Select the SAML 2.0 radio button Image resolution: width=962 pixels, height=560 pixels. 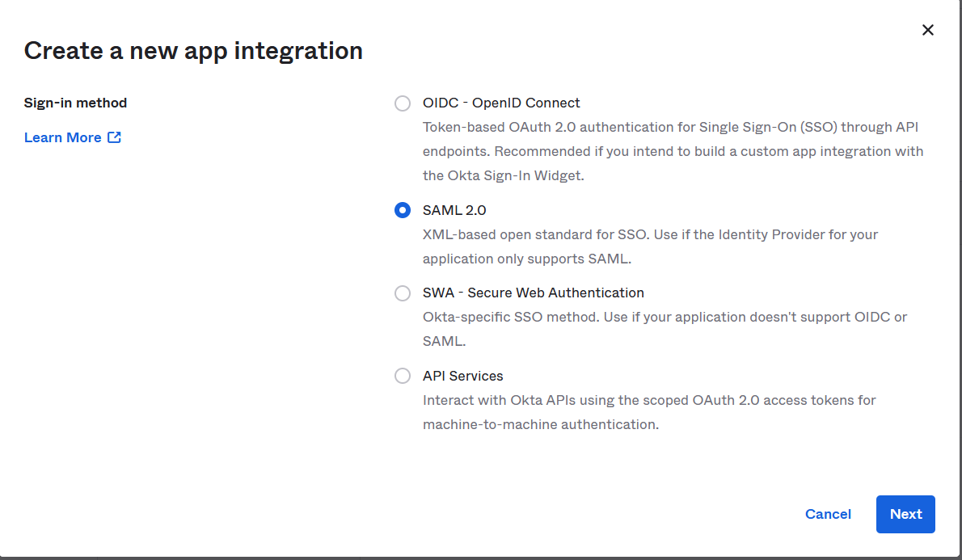pos(403,210)
